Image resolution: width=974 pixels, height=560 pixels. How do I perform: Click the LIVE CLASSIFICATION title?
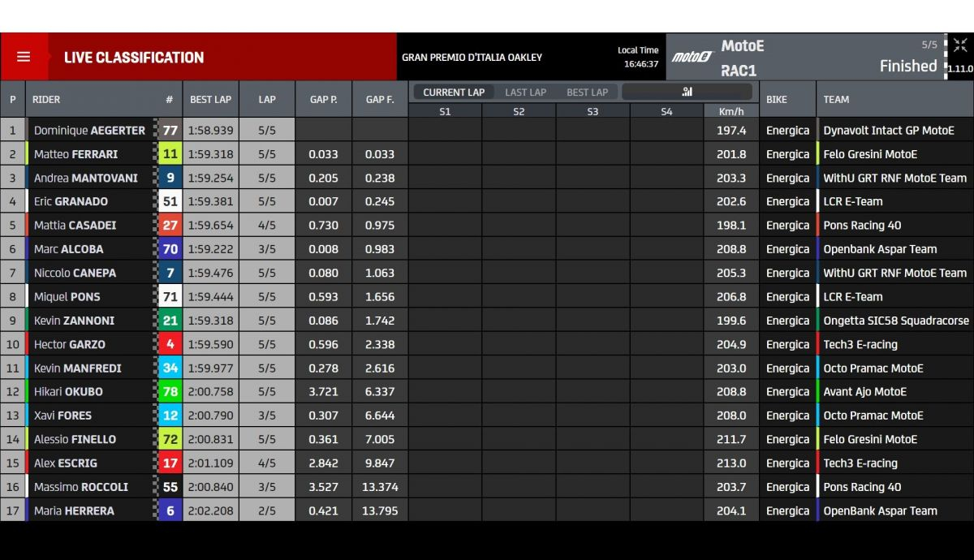pos(134,57)
